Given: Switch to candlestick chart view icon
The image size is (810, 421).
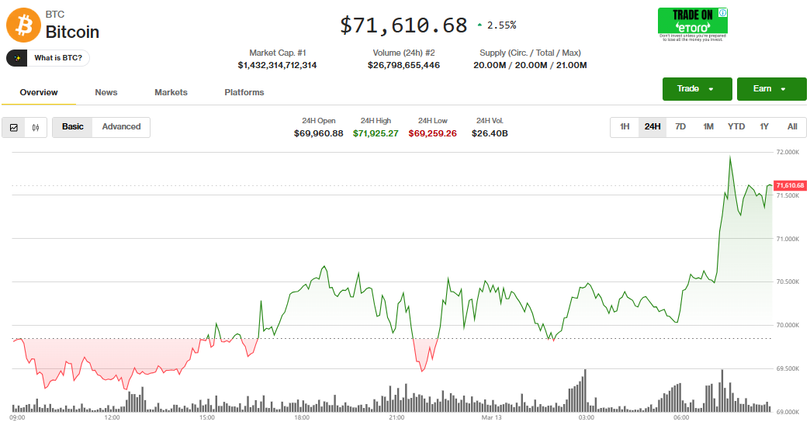Looking at the screenshot, I should pyautogui.click(x=36, y=127).
